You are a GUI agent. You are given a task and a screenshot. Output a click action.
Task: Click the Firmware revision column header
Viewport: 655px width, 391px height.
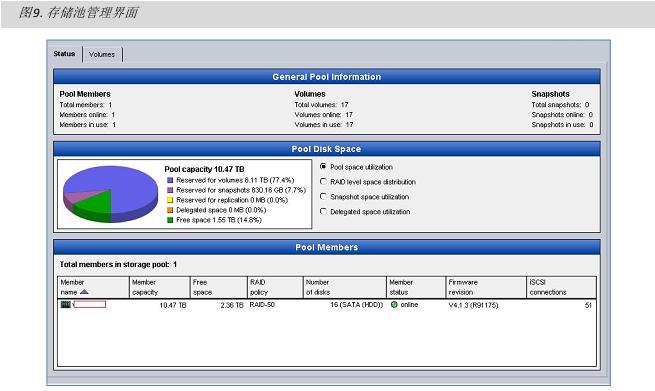click(x=486, y=287)
